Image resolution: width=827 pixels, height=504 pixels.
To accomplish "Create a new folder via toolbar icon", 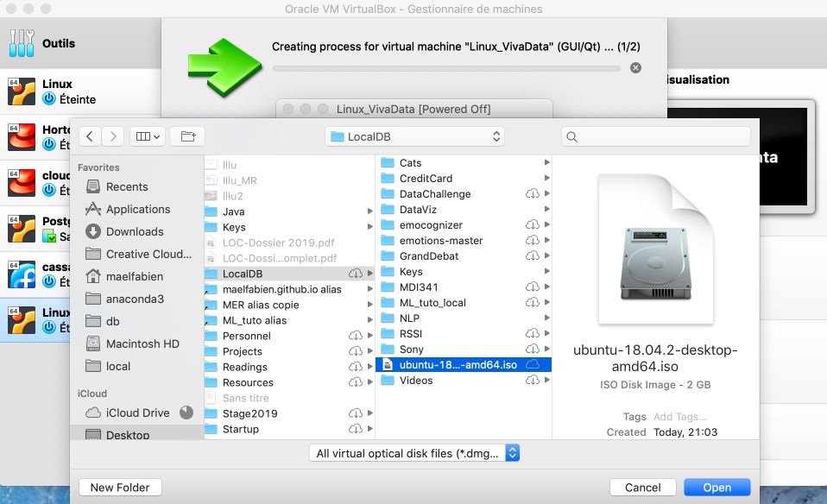I will pyautogui.click(x=188, y=136).
